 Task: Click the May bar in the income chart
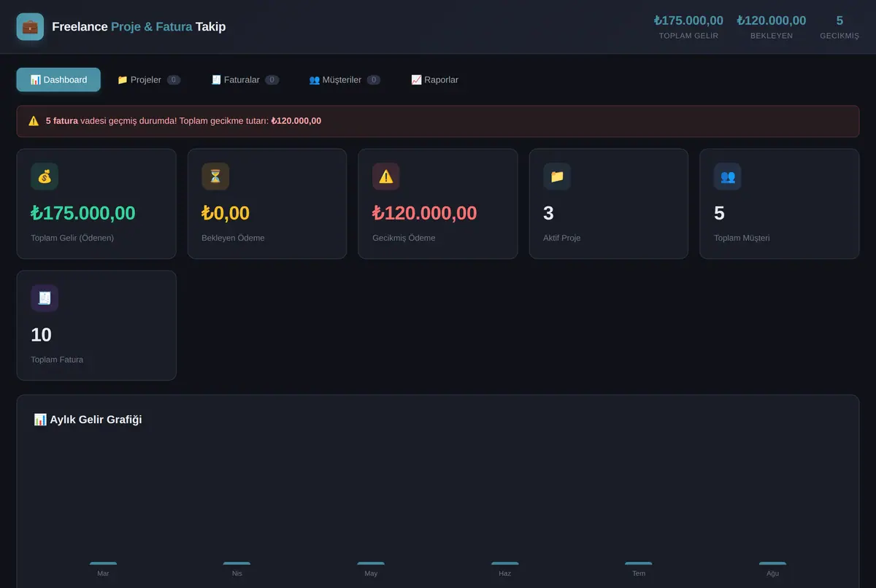[x=371, y=563]
